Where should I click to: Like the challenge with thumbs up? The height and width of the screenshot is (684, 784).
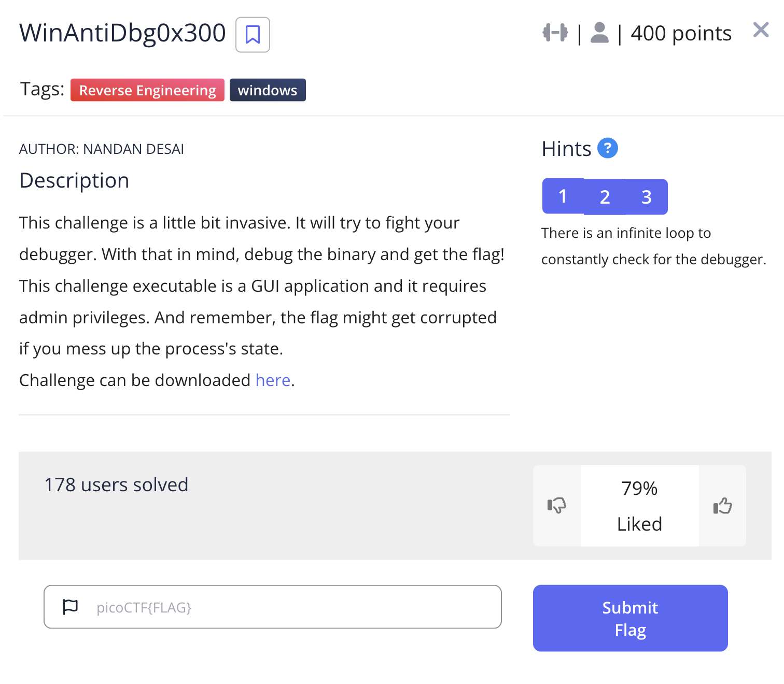722,505
